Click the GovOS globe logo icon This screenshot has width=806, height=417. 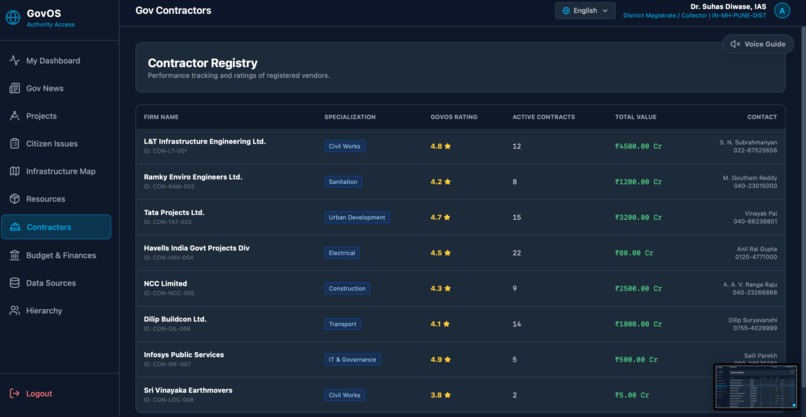click(x=13, y=17)
